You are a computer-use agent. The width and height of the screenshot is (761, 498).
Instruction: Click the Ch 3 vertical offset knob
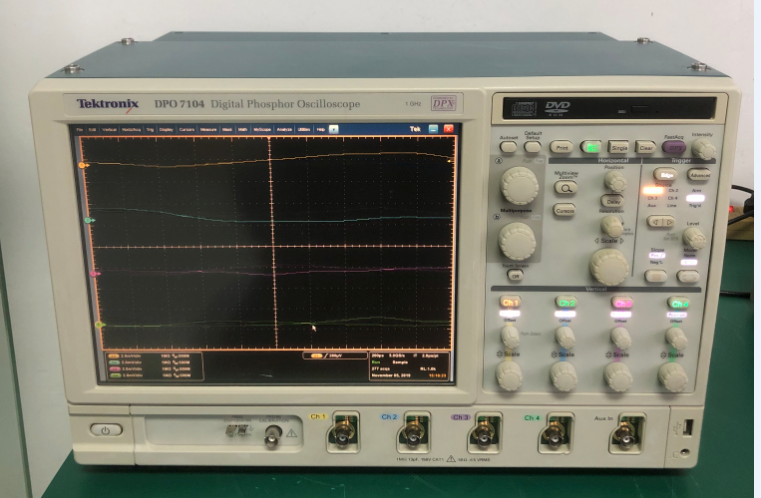pyautogui.click(x=621, y=338)
